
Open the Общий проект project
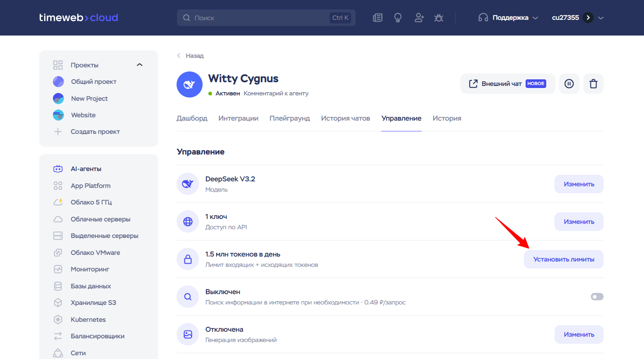[94, 81]
